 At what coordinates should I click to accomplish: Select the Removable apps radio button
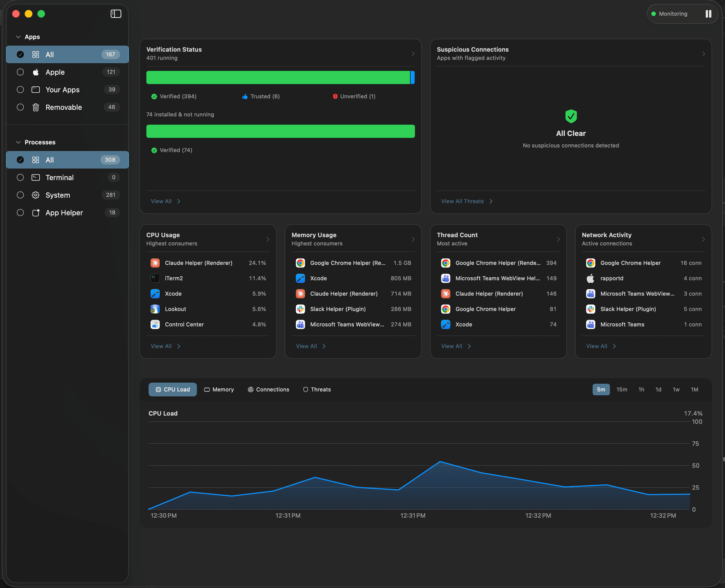20,107
